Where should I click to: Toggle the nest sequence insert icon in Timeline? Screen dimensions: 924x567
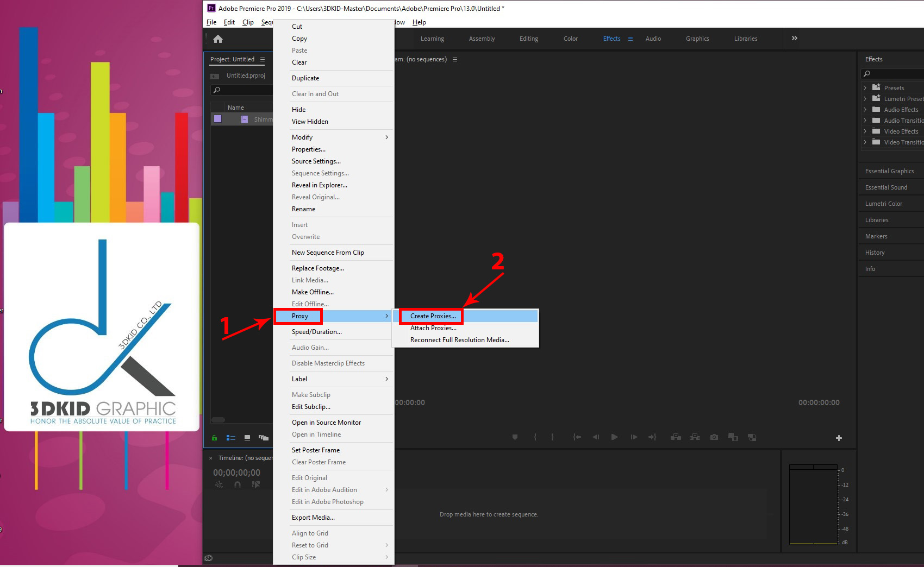(219, 484)
